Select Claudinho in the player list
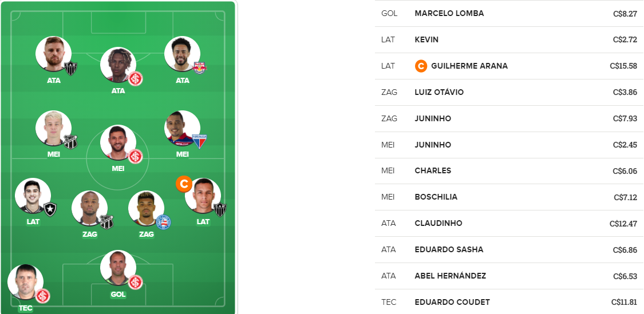Image resolution: width=644 pixels, height=314 pixels. [x=509, y=223]
